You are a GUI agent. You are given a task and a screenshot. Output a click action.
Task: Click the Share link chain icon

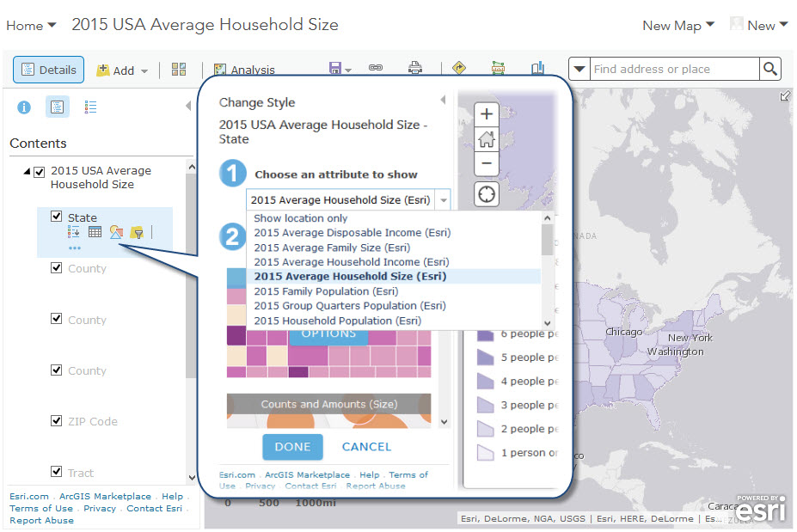coord(376,68)
